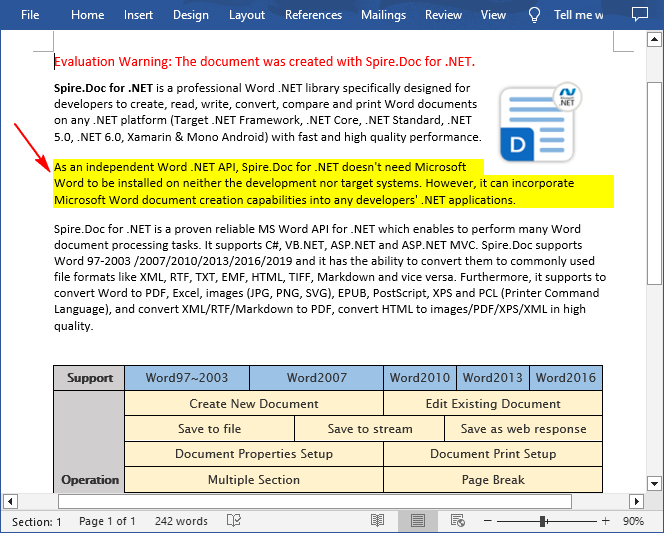Switch to Read Mode view icon
The image size is (664, 533).
coord(377,521)
